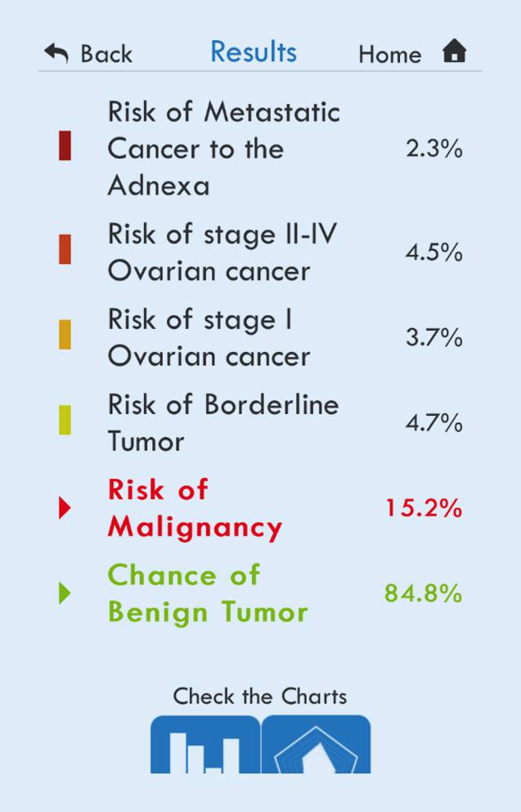Select the orange-red stage II-IV swatch

[x=65, y=250]
